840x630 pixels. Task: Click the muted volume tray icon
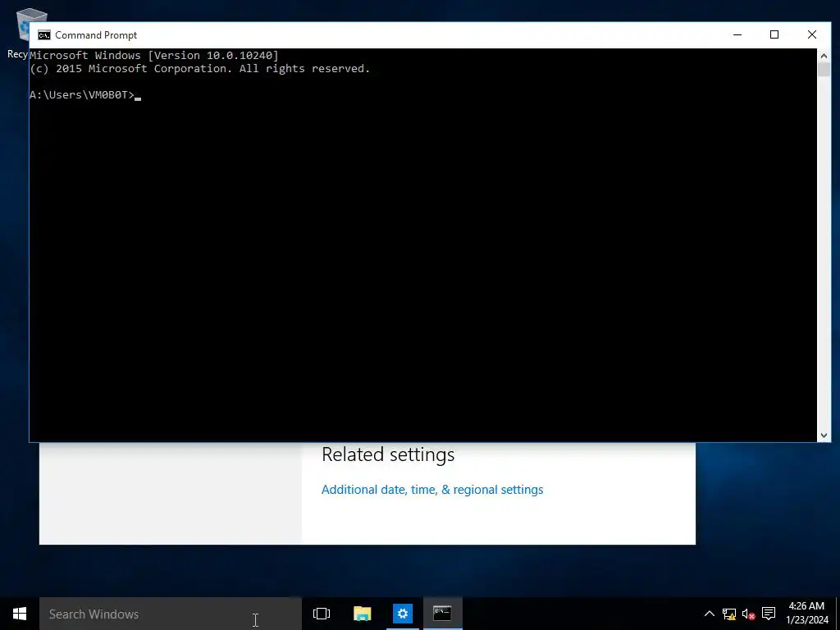tap(748, 614)
